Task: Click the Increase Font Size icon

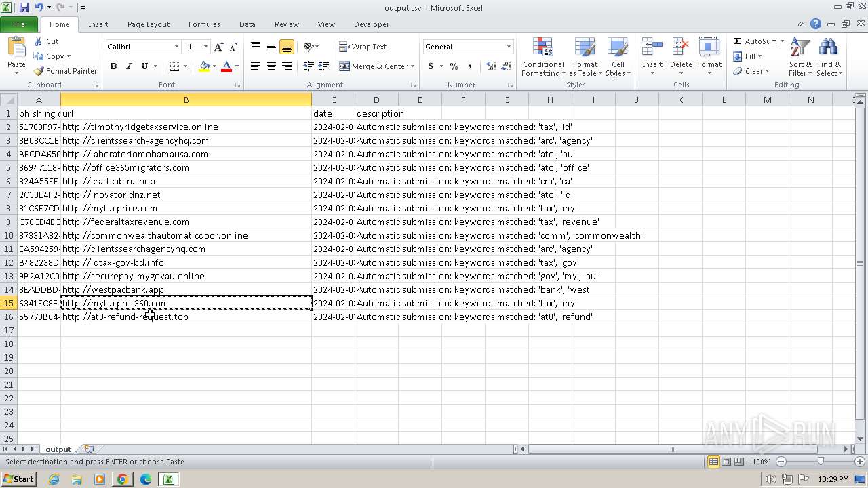Action: [218, 47]
